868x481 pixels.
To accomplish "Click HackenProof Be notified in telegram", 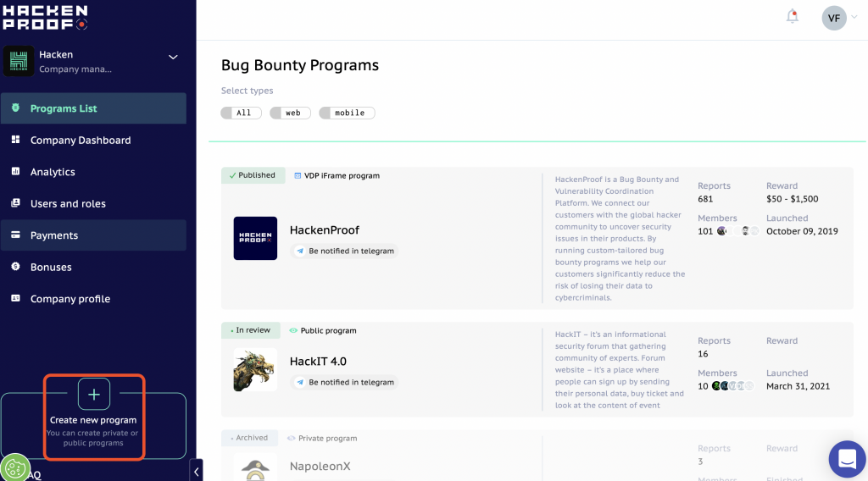I will click(344, 251).
